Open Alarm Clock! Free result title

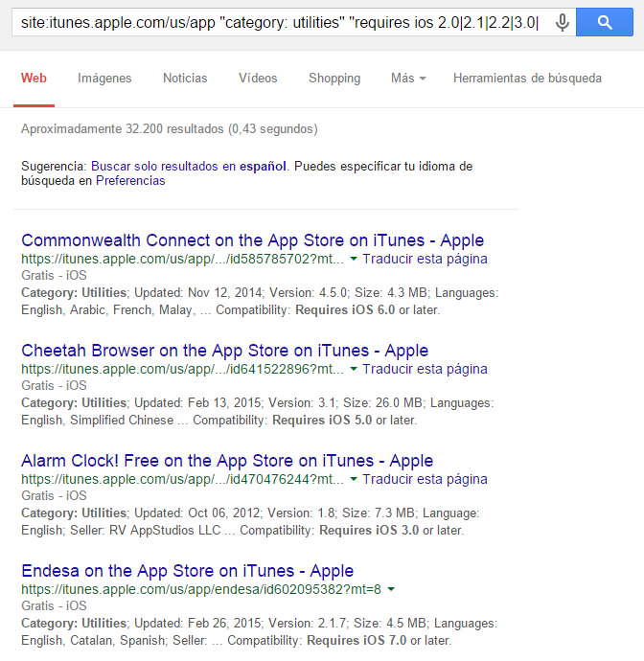tap(227, 461)
